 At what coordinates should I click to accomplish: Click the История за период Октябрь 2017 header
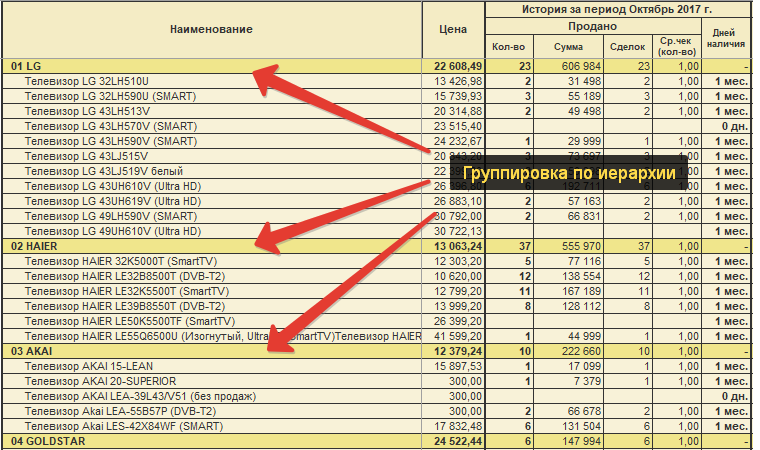tap(618, 10)
